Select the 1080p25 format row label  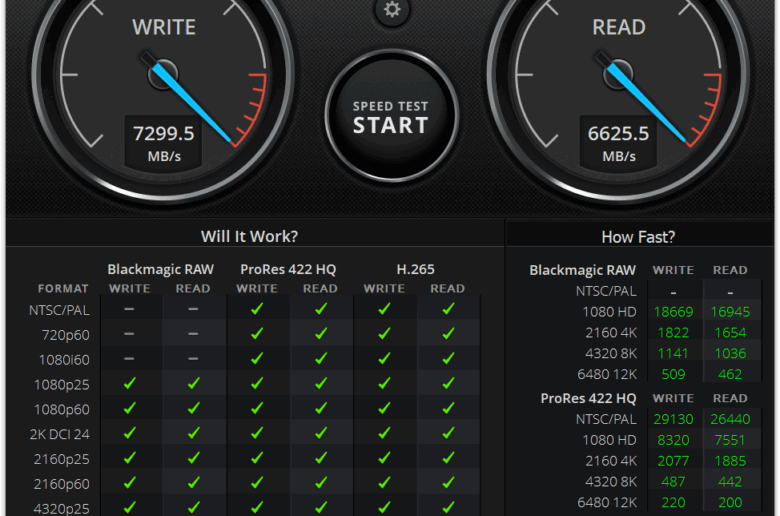click(62, 385)
